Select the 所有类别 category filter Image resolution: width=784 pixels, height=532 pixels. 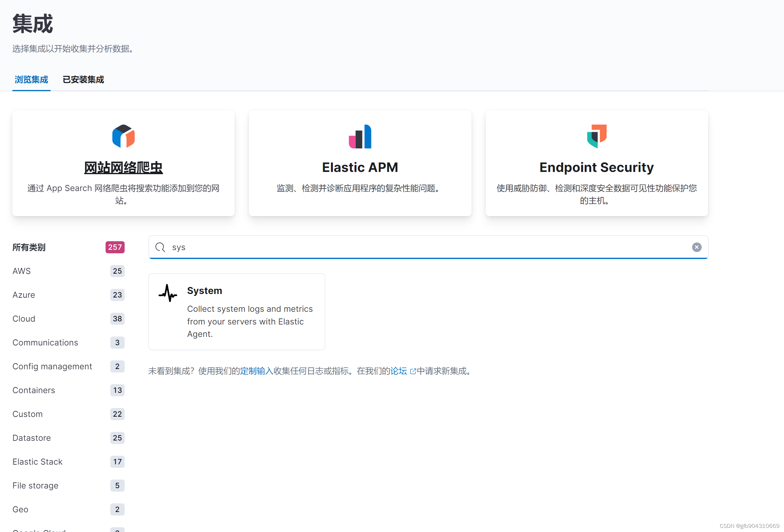[29, 247]
